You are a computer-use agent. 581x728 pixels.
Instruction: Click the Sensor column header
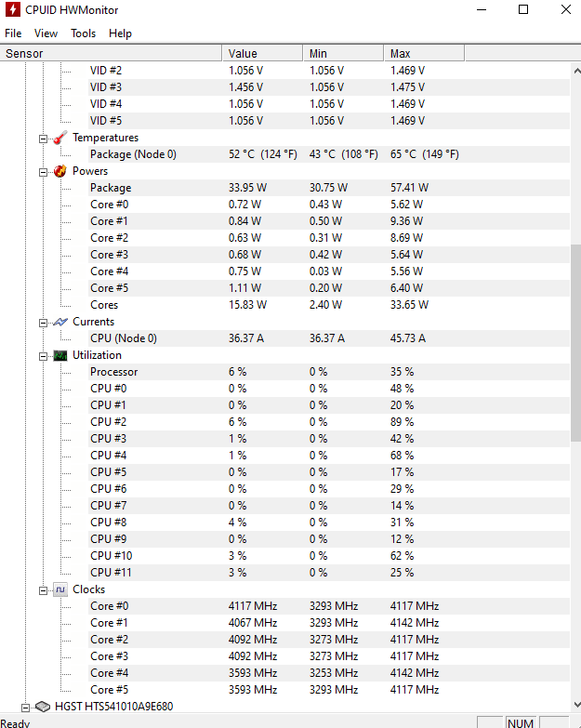[x=111, y=53]
